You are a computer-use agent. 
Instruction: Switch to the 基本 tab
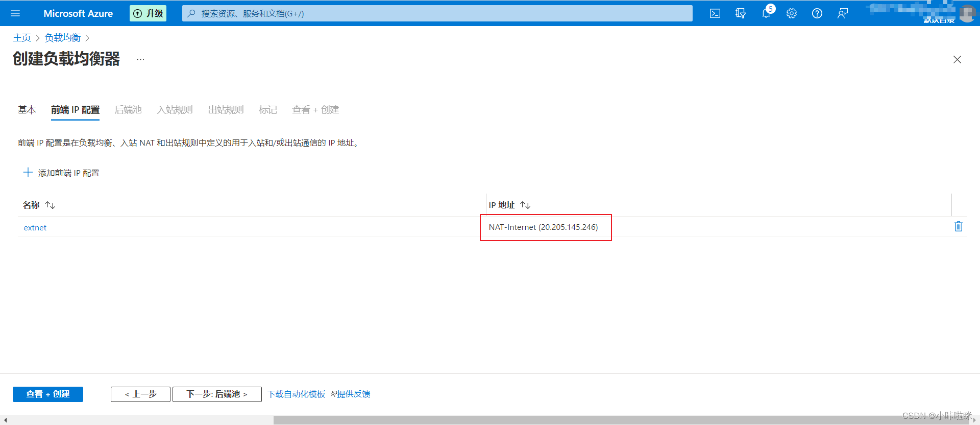(x=27, y=110)
